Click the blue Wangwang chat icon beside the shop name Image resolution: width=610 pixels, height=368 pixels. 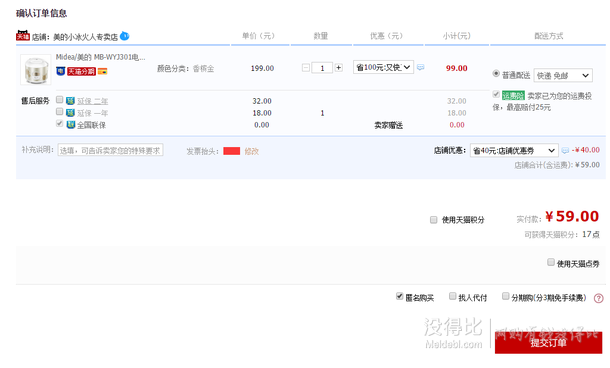click(x=124, y=36)
